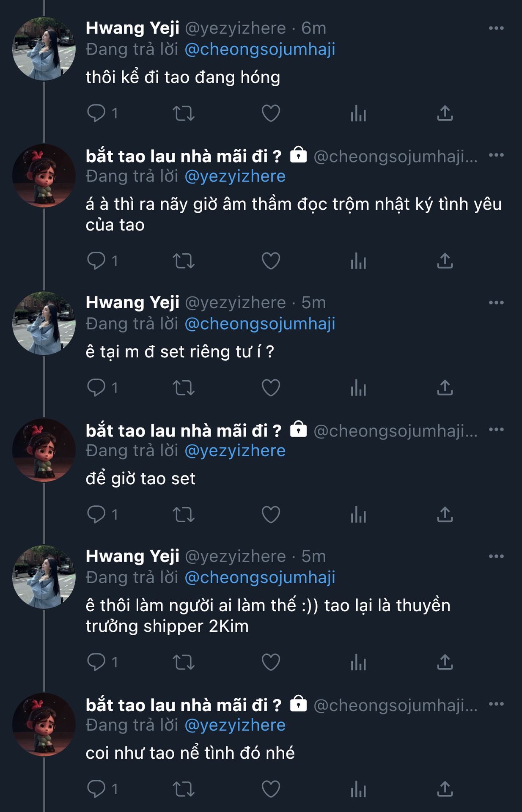This screenshot has height=812, width=522.
Task: Like the "để giờ tao set" tweet
Action: coord(271,515)
